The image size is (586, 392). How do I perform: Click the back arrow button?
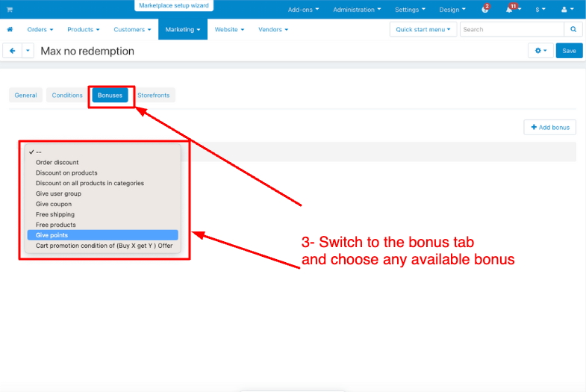(12, 51)
